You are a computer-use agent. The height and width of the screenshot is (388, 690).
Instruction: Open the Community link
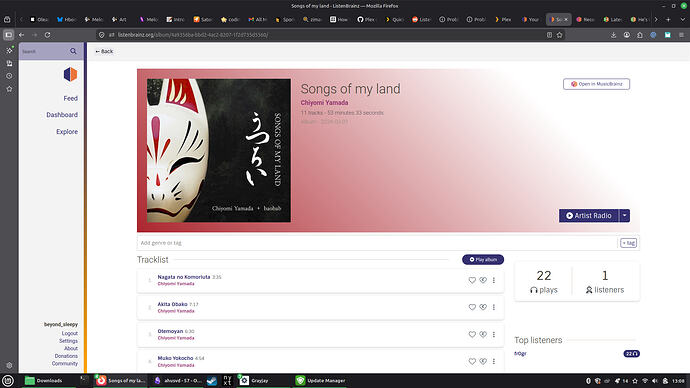point(65,363)
